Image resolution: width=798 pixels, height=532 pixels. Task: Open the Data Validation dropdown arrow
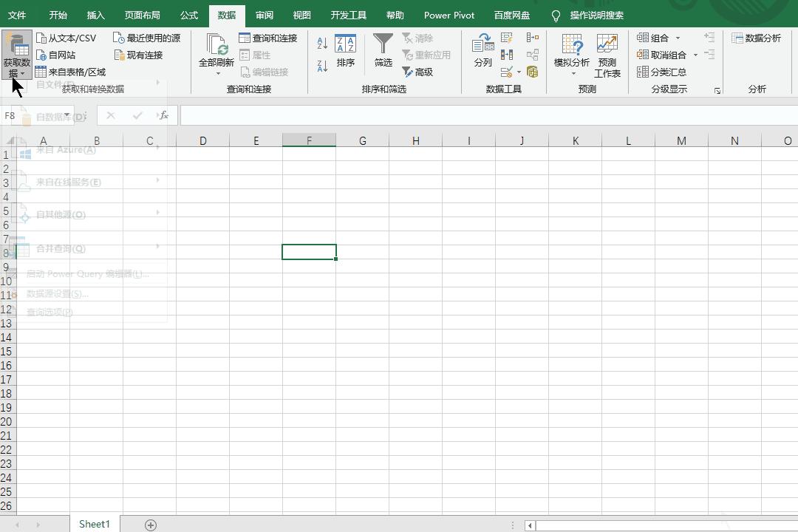tap(519, 72)
